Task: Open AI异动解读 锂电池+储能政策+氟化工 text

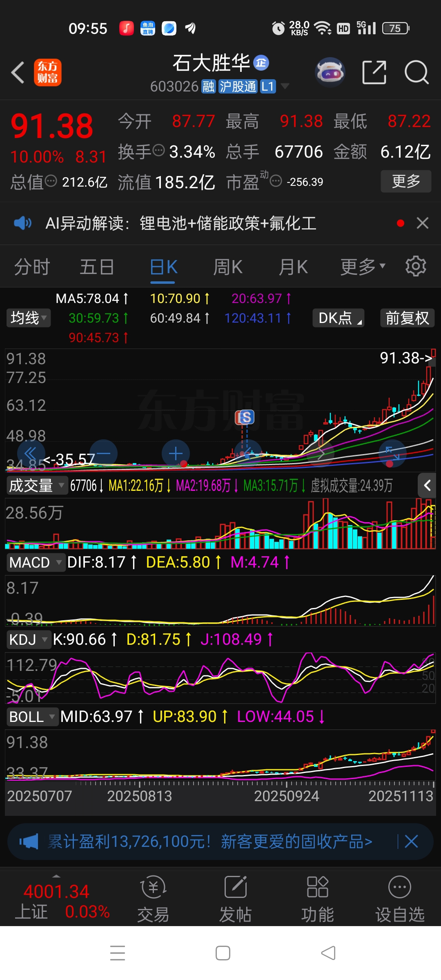Action: (181, 223)
